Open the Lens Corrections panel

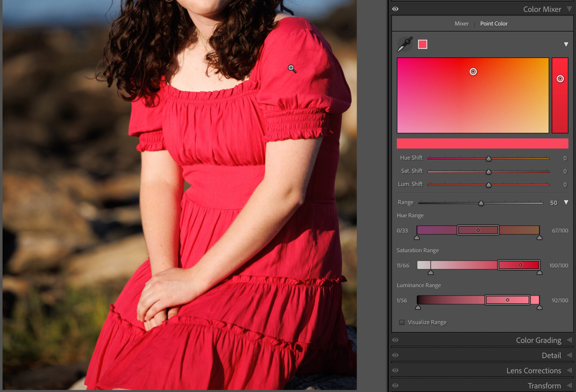click(x=534, y=370)
